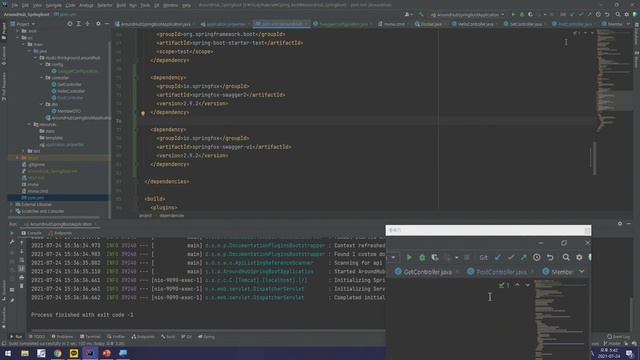Open TODO tool window button
640x360 pixels.
tap(37, 337)
